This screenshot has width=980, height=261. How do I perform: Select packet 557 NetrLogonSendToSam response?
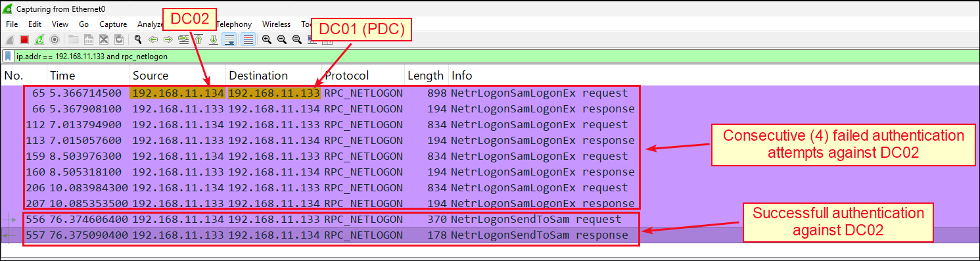(539, 235)
